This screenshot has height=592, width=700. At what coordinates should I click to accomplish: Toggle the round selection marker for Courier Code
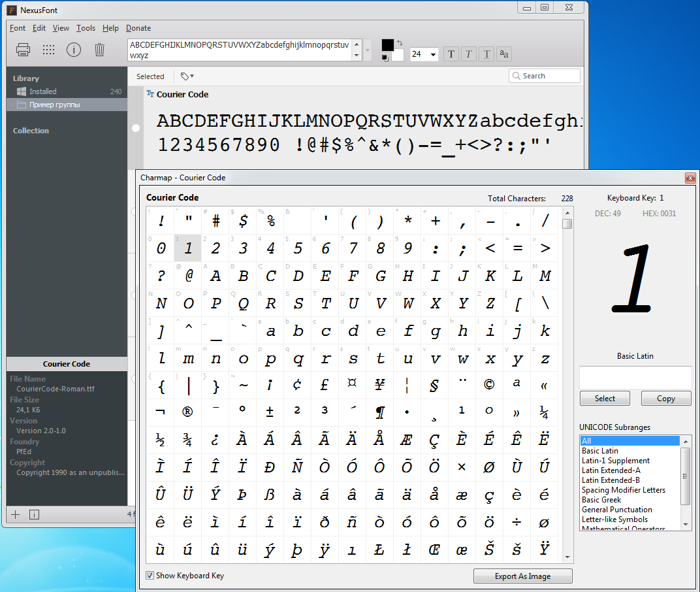136,128
